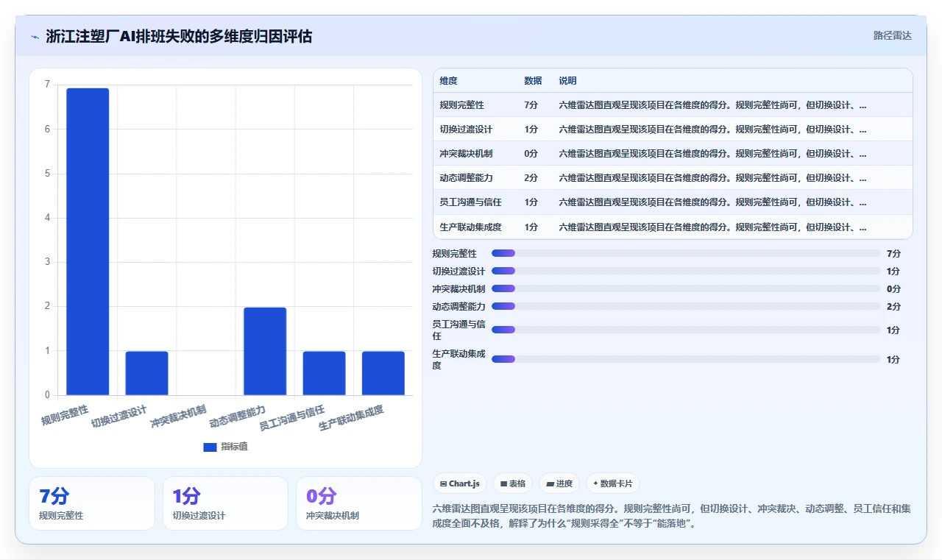Click the dashboard title text
942x560 pixels.
click(x=179, y=36)
